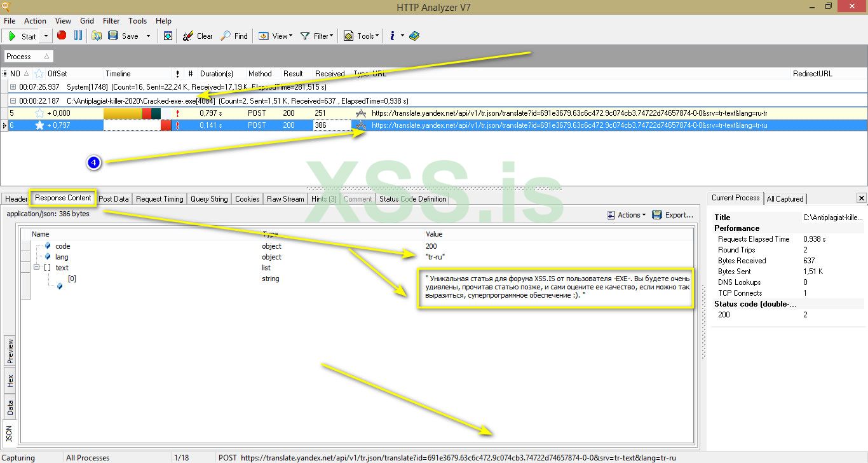Select the request 5 URL ending lang=ru-tr
This screenshot has width=868, height=463.
(570, 113)
